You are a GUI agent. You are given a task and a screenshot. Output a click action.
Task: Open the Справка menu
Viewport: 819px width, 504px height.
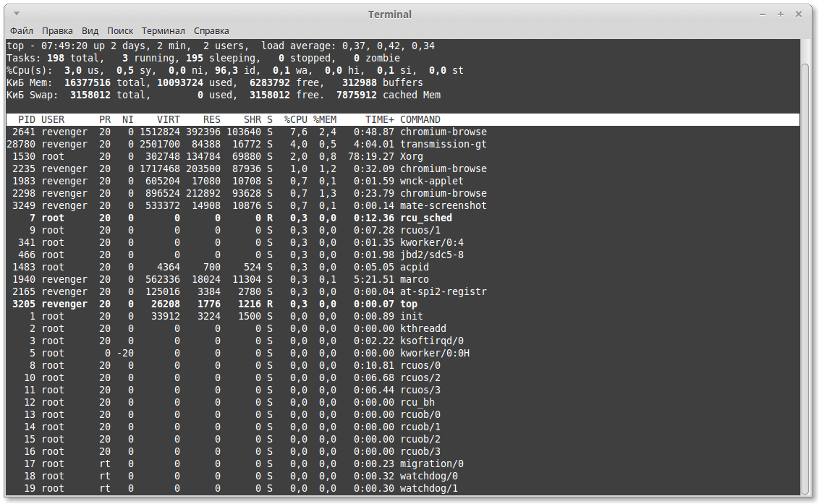click(x=211, y=31)
